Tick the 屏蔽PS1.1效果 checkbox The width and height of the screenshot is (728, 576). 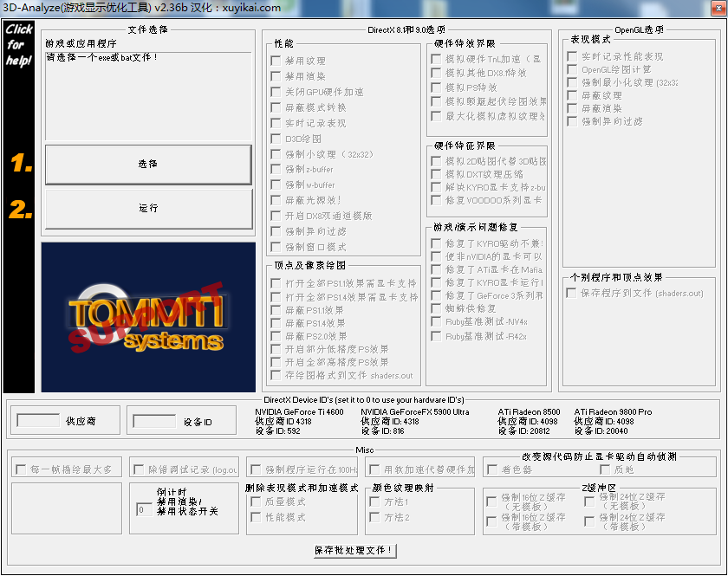click(276, 310)
